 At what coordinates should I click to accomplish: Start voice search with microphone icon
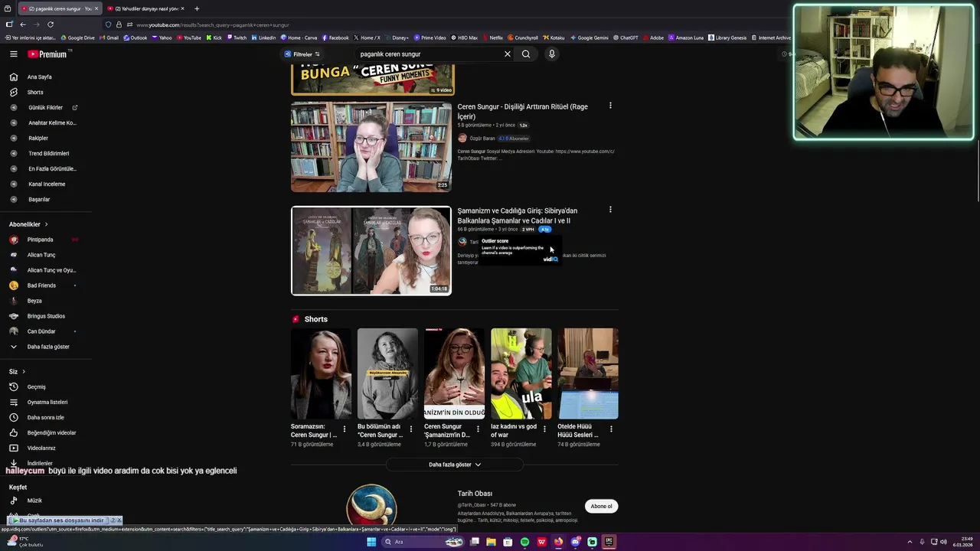551,54
